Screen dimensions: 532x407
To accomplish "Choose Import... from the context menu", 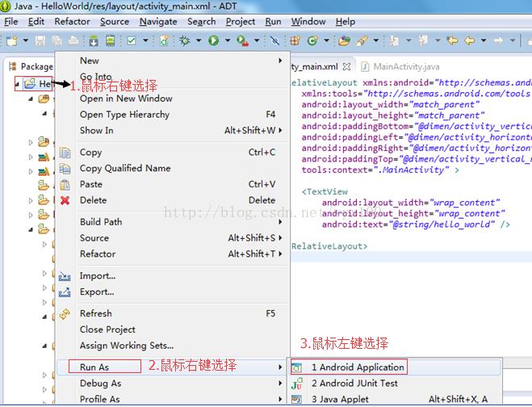I will 173,276.
